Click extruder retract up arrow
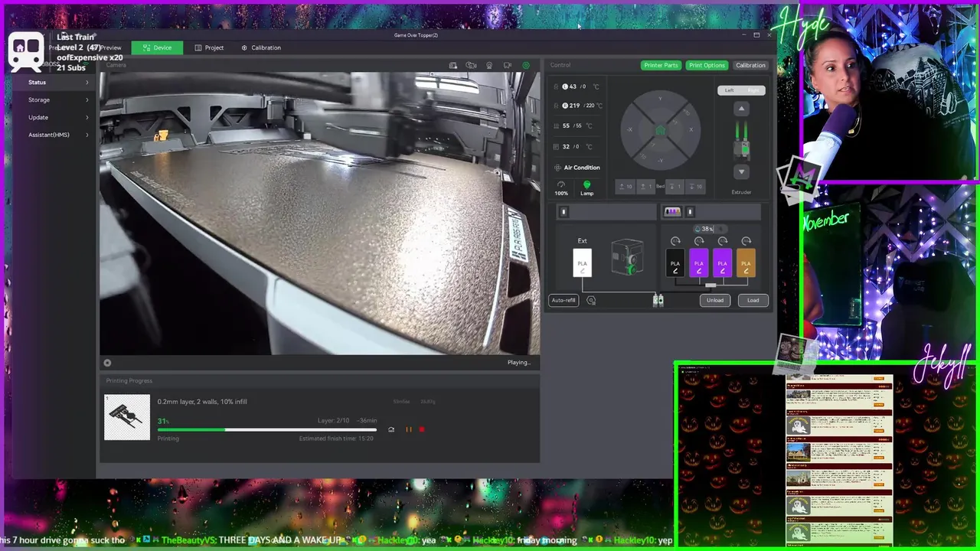This screenshot has width=980, height=551. coord(741,109)
